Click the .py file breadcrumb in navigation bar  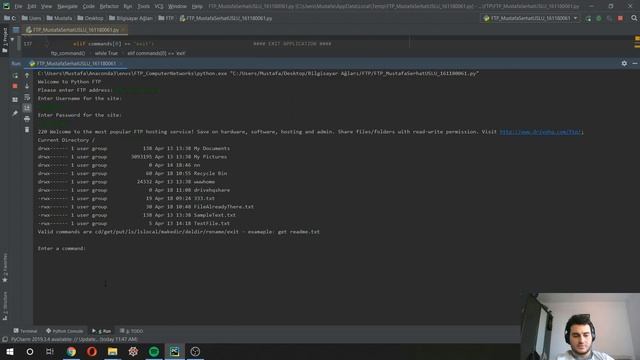point(226,18)
